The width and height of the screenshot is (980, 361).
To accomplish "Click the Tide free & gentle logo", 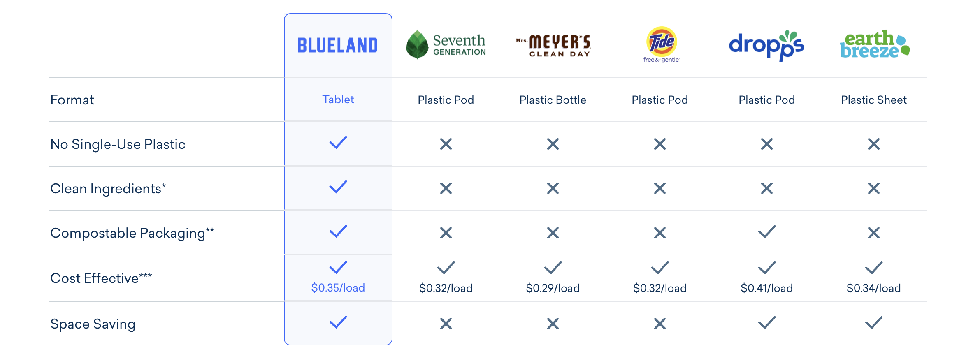I will (x=661, y=44).
